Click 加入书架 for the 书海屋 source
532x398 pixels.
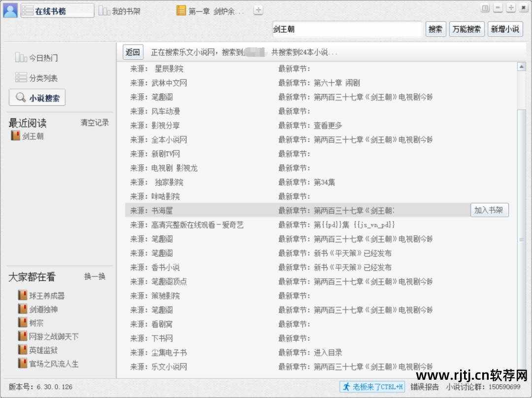tap(489, 209)
